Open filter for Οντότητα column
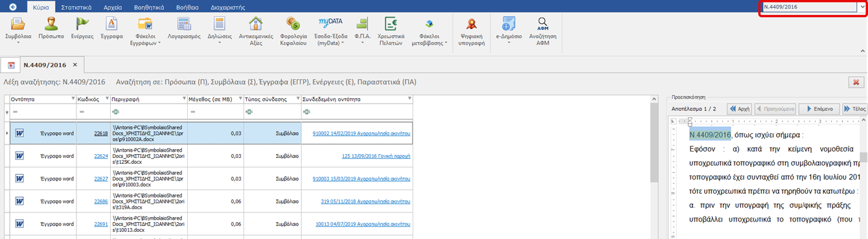Image resolution: width=868 pixels, height=239 pixels. (x=73, y=99)
